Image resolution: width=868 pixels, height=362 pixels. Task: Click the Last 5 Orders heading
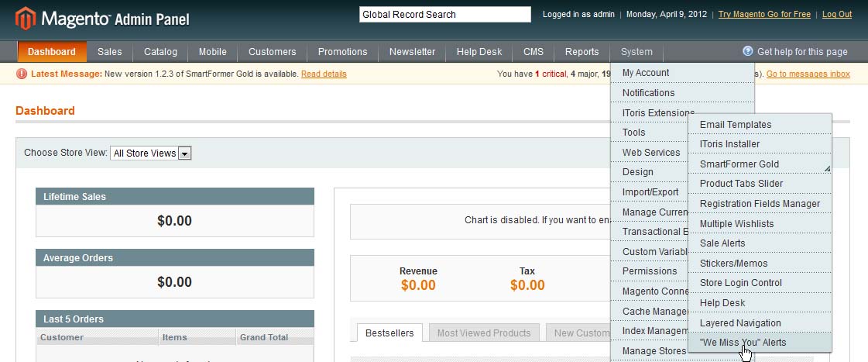pyautogui.click(x=175, y=319)
